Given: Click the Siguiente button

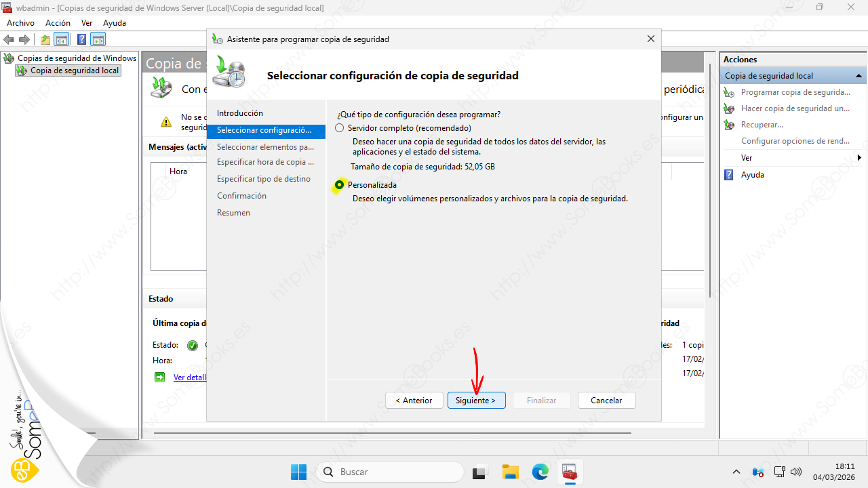Looking at the screenshot, I should (x=475, y=401).
